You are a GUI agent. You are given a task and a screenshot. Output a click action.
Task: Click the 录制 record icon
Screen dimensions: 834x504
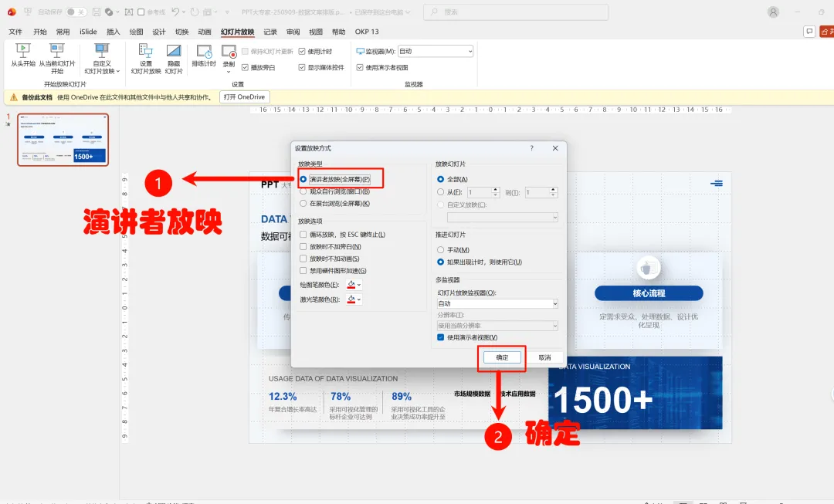(x=229, y=51)
